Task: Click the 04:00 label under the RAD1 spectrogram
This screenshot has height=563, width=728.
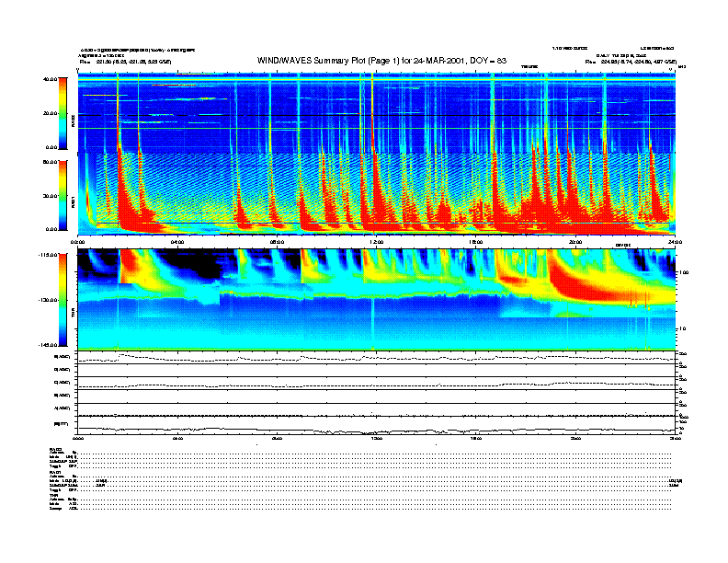Action: coord(177,242)
